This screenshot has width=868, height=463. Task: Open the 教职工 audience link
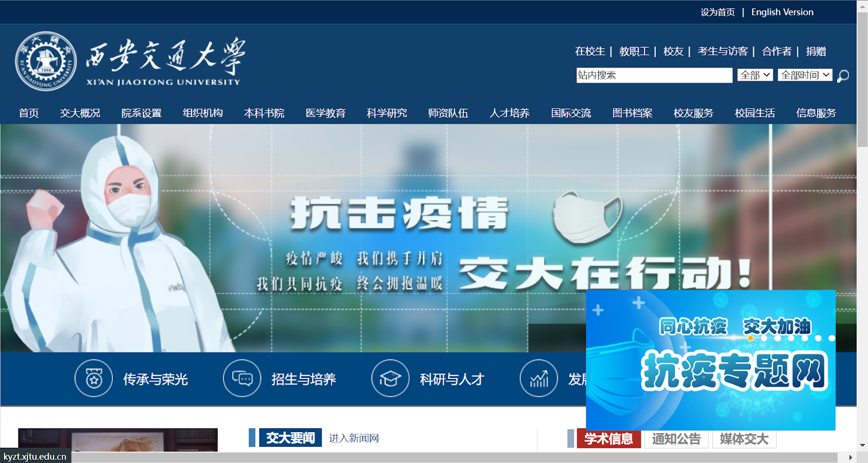(634, 51)
